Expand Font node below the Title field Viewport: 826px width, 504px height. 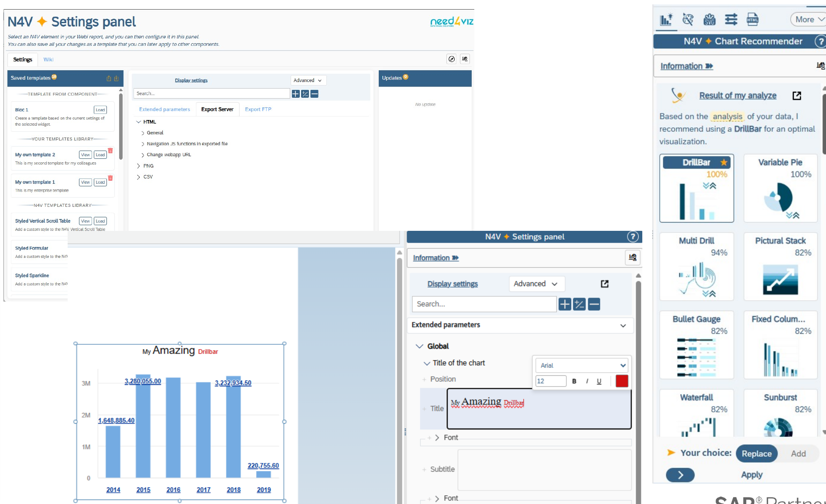[437, 438]
